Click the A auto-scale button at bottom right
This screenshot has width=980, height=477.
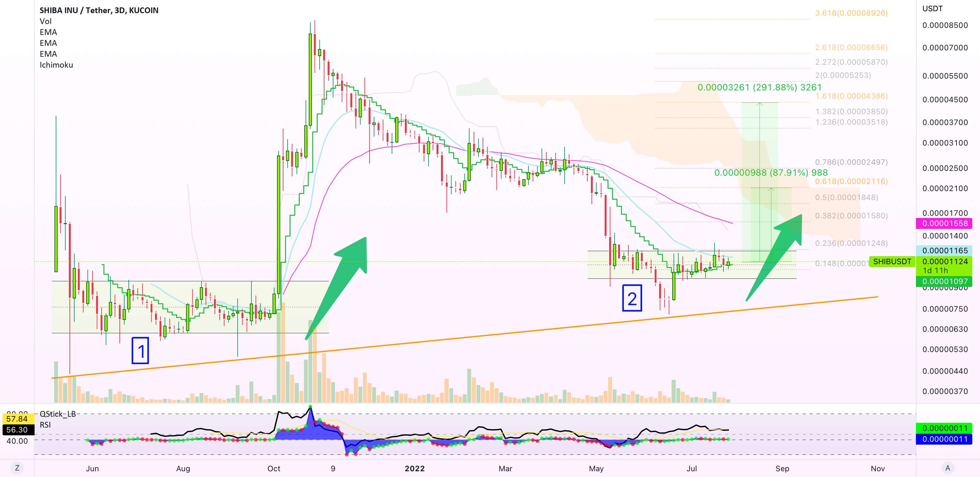[x=948, y=468]
